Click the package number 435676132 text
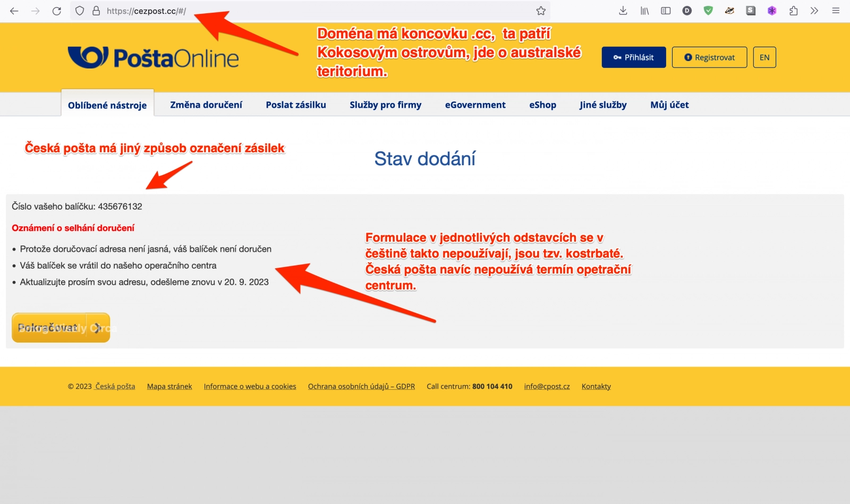Image resolution: width=850 pixels, height=504 pixels. point(120,206)
